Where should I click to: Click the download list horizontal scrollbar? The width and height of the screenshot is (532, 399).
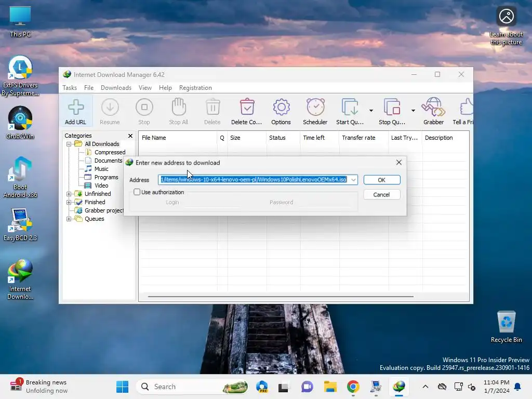[x=281, y=297]
